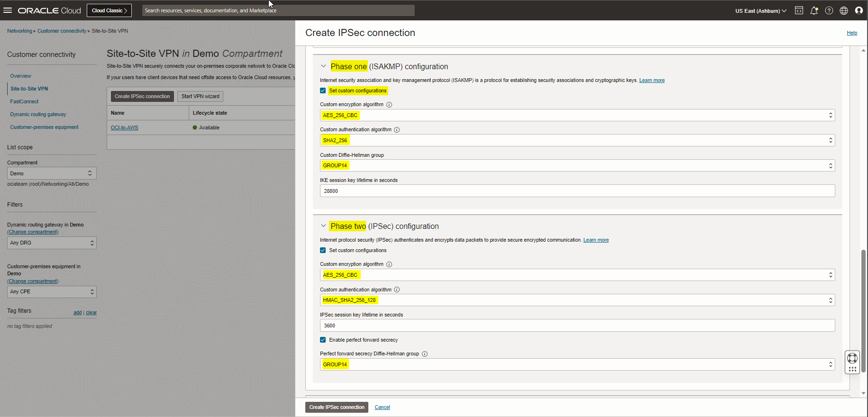Screen dimensions: 868x417
Task: Disable Enable perfect forward secrecy checkbox
Action: click(x=323, y=340)
